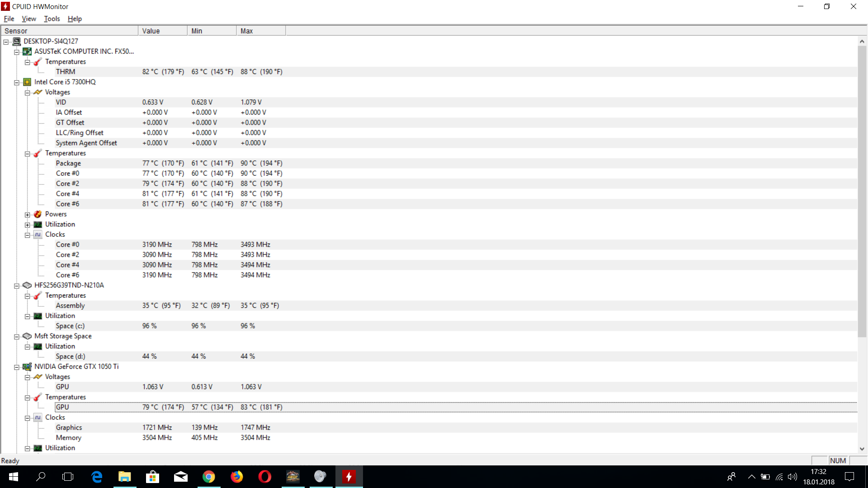
Task: Open the Mail app from the taskbar
Action: (181, 477)
